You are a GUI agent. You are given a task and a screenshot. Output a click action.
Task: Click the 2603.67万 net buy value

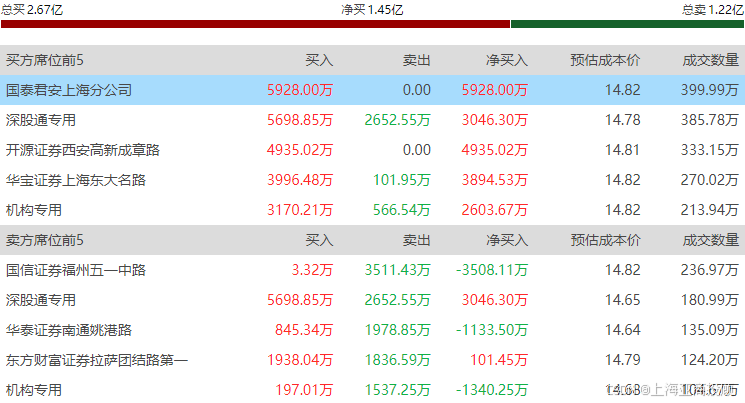point(495,210)
